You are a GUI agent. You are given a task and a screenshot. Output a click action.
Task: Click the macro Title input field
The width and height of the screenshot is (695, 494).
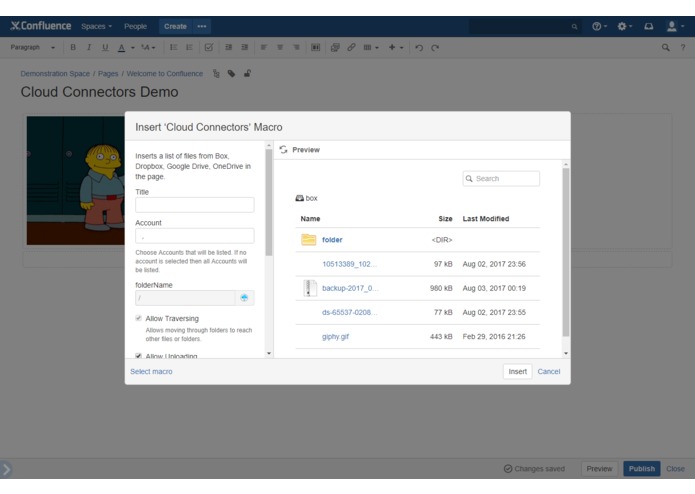(x=195, y=205)
